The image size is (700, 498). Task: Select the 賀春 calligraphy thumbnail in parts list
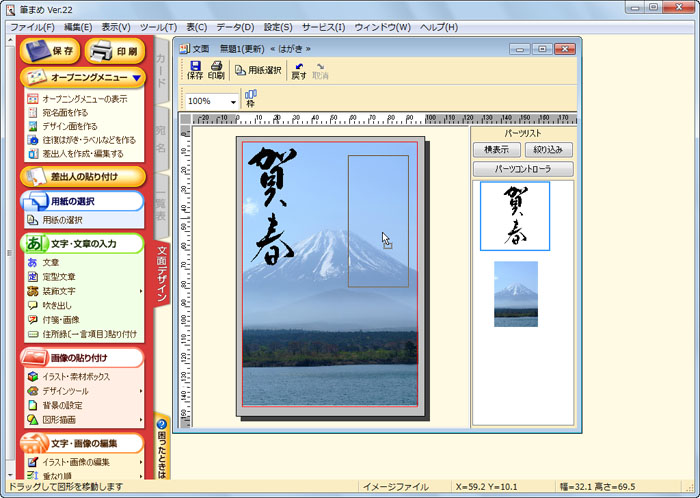tap(514, 216)
